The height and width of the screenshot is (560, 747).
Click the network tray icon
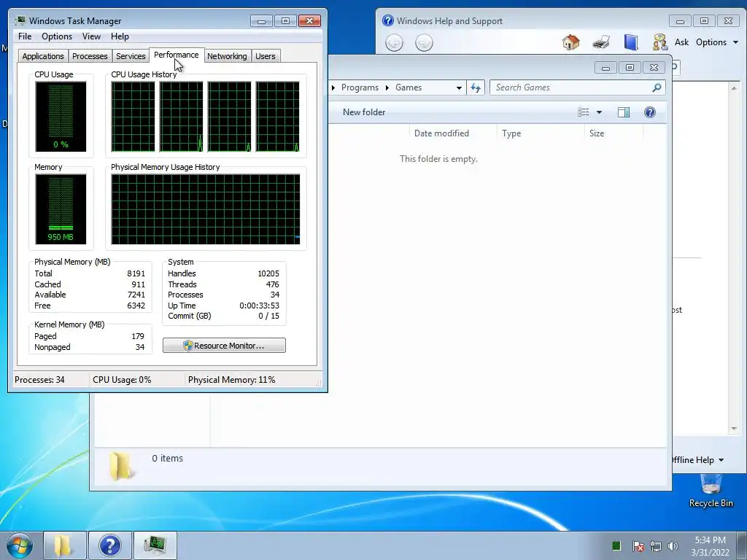pos(656,545)
